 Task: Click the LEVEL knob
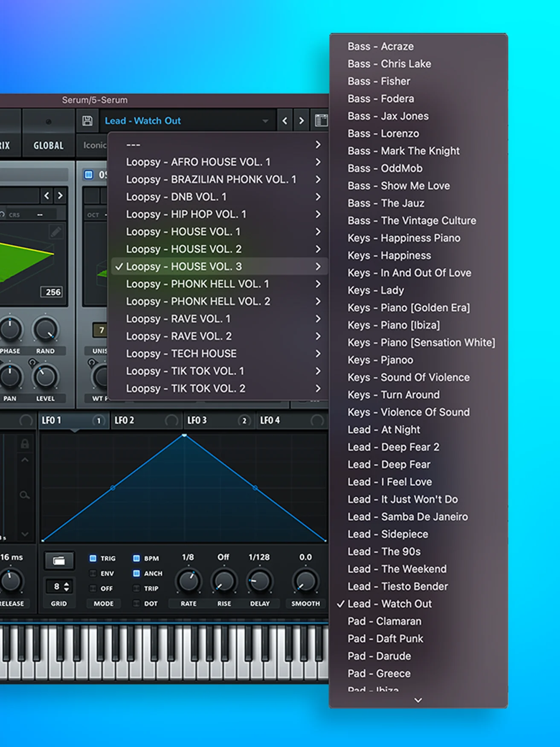(45, 377)
